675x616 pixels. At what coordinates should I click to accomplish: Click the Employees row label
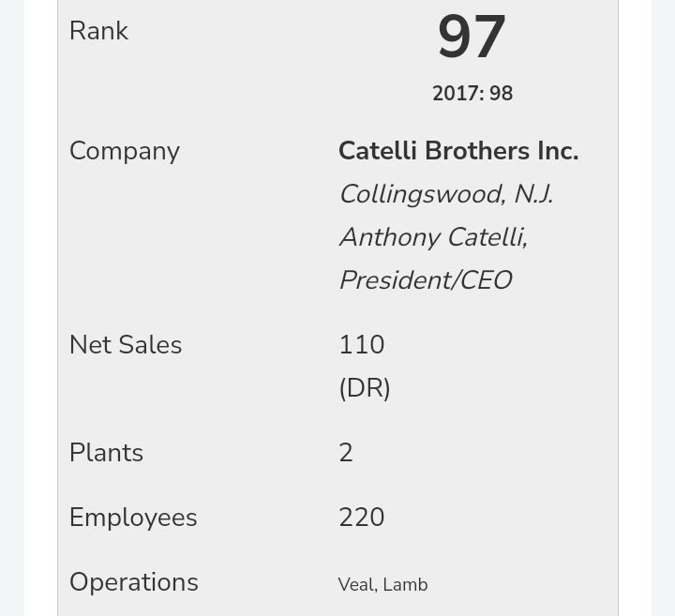click(133, 518)
